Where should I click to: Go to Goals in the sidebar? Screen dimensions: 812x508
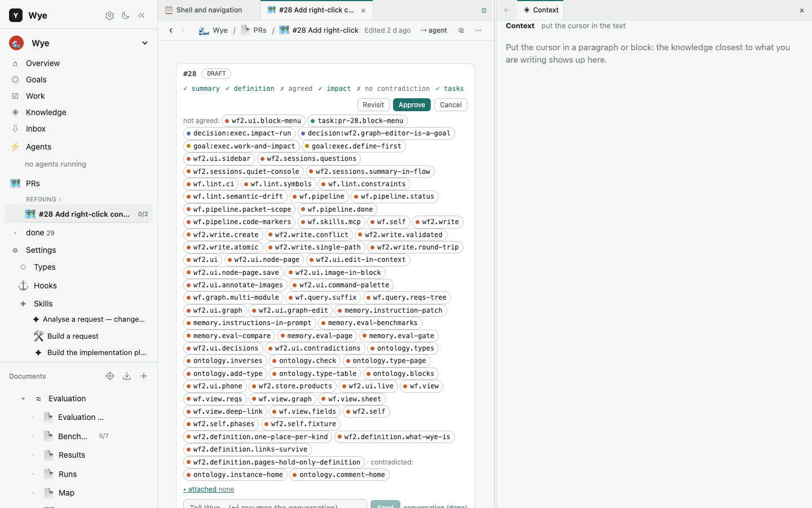tap(36, 80)
